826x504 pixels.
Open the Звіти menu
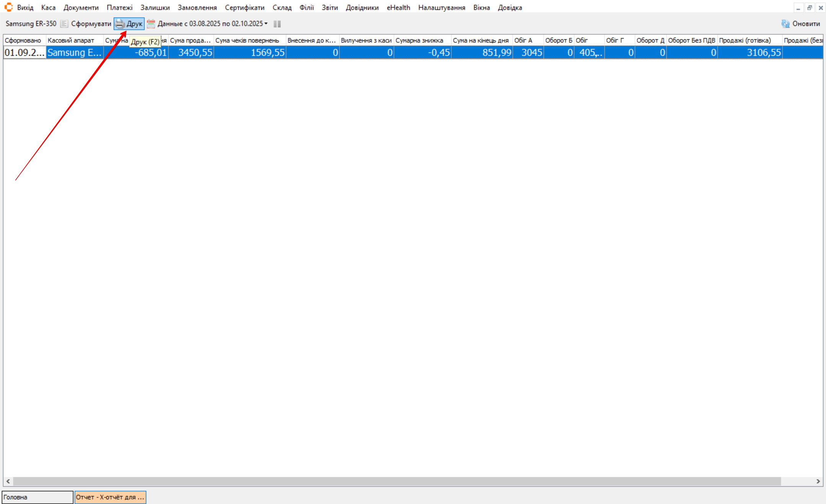(x=329, y=8)
